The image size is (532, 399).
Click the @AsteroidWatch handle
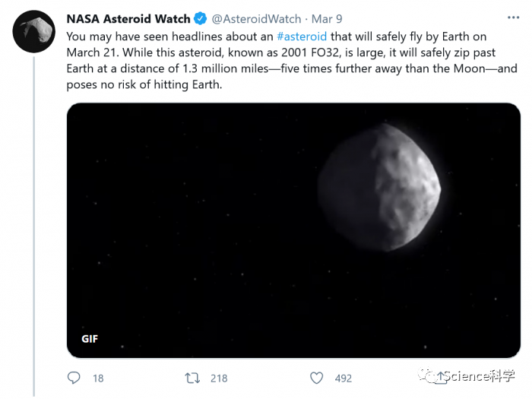(x=256, y=19)
